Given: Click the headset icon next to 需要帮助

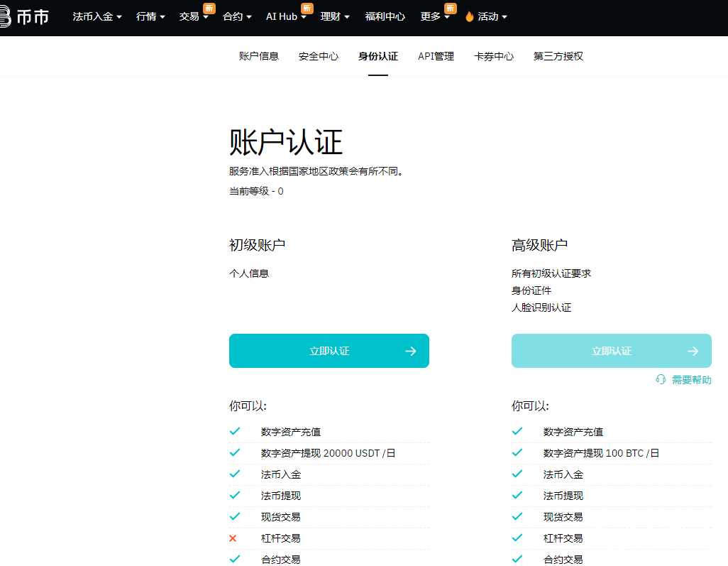Looking at the screenshot, I should click(661, 380).
